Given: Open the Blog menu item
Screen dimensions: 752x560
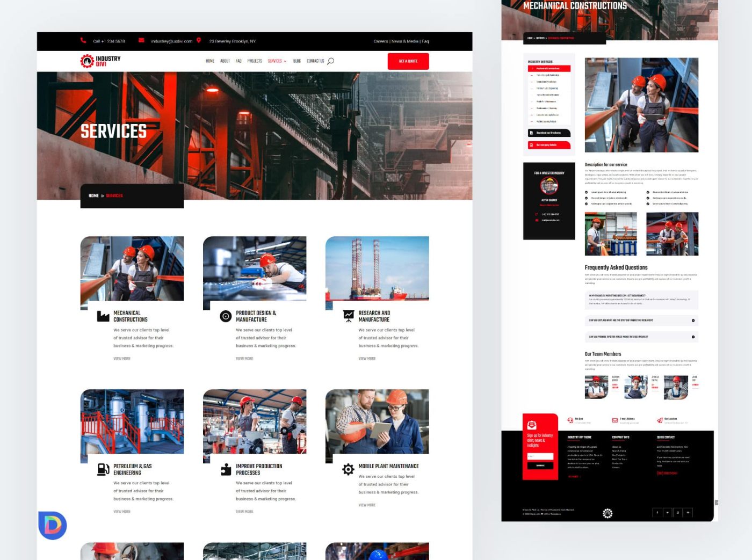Looking at the screenshot, I should [x=297, y=61].
